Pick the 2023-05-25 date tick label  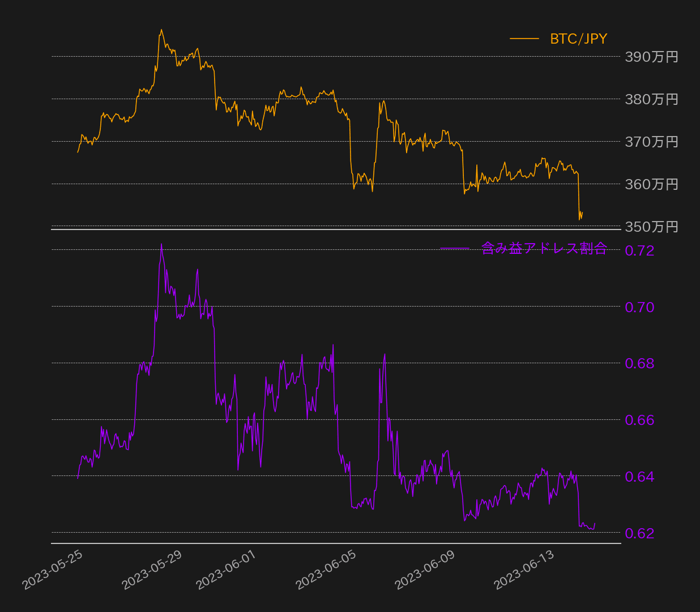[x=53, y=569]
